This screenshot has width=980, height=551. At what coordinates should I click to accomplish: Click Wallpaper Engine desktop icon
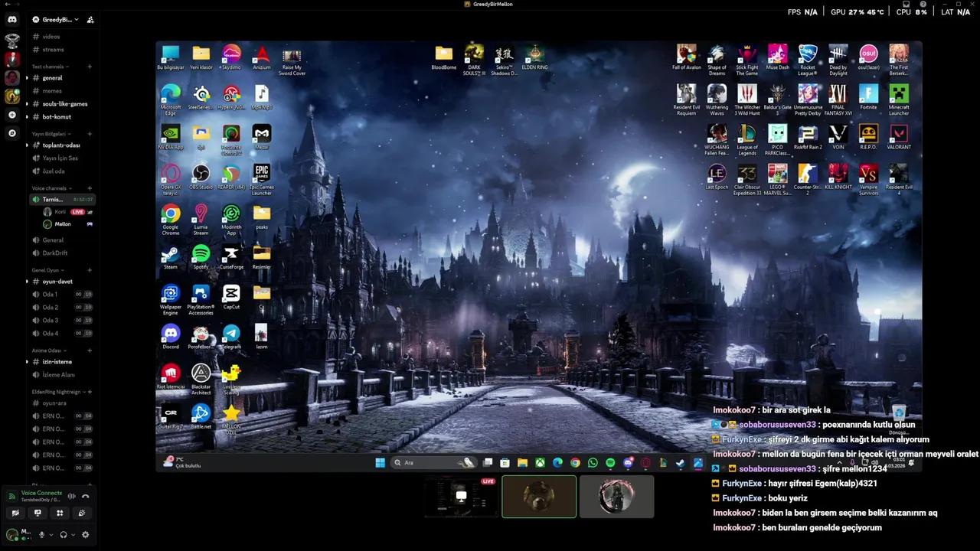tap(171, 299)
